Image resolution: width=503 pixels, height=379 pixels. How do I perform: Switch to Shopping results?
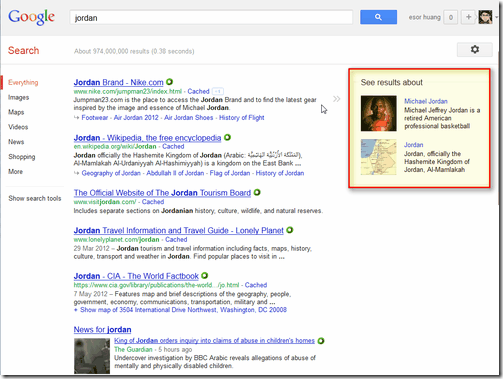[22, 157]
